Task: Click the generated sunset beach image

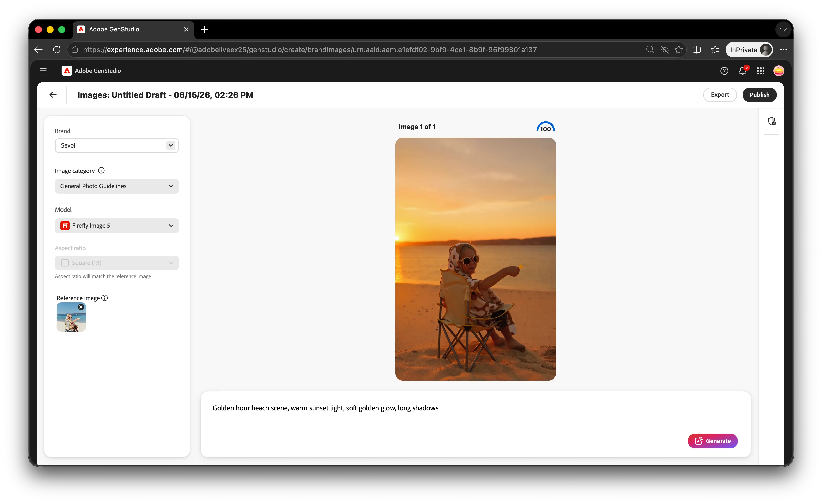Action: click(x=475, y=259)
